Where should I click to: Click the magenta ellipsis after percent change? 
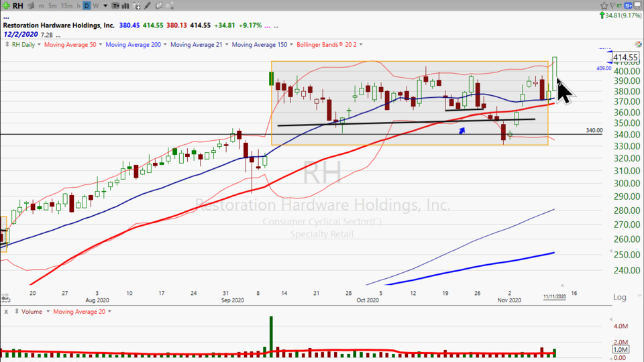click(268, 26)
